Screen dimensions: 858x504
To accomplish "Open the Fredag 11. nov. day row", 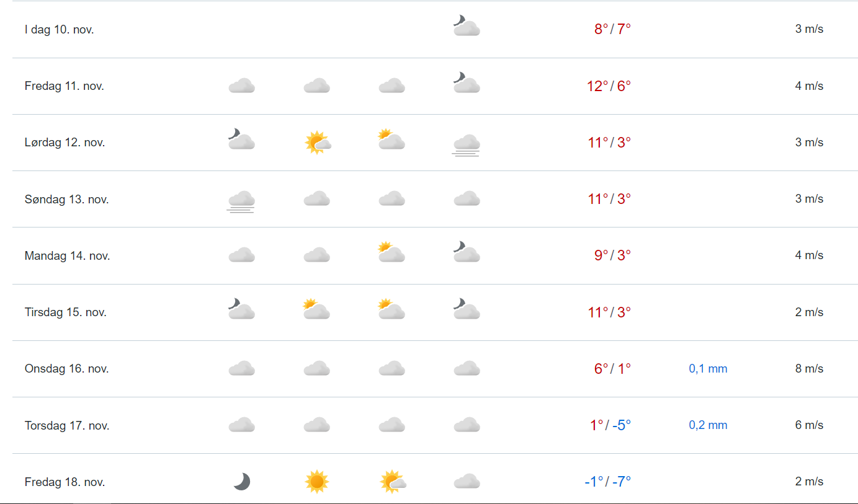I will click(x=65, y=86).
